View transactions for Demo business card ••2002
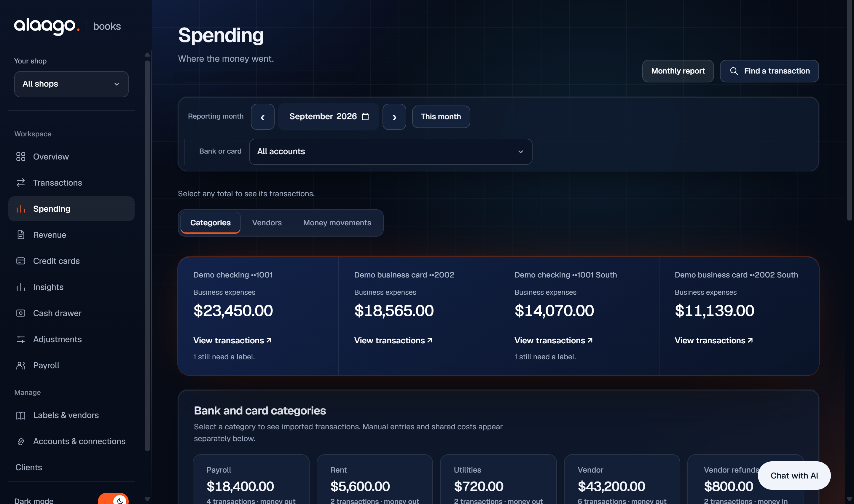Image resolution: width=854 pixels, height=504 pixels. (393, 340)
